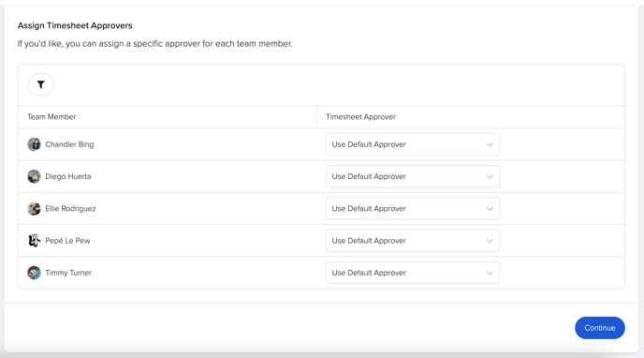Select the Timmy Turner name
Image resolution: width=644 pixels, height=358 pixels.
click(x=68, y=273)
